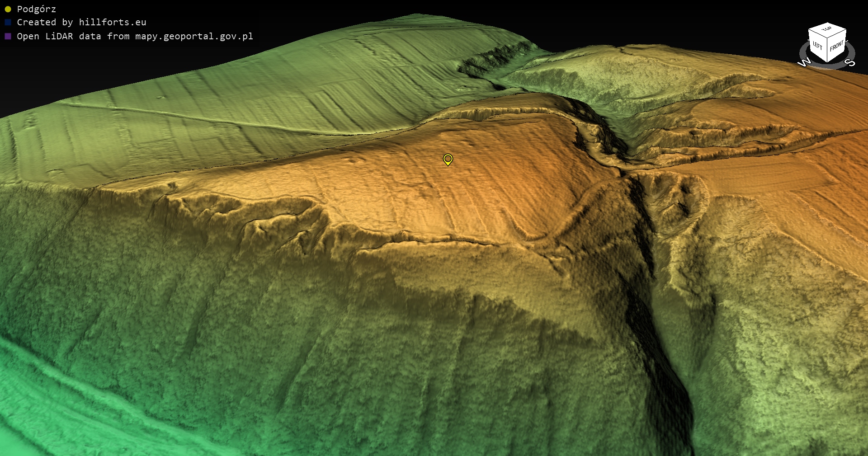The image size is (868, 456).
Task: Click cube corner where TOP, LEFT, FRONT meet
Action: pyautogui.click(x=828, y=37)
